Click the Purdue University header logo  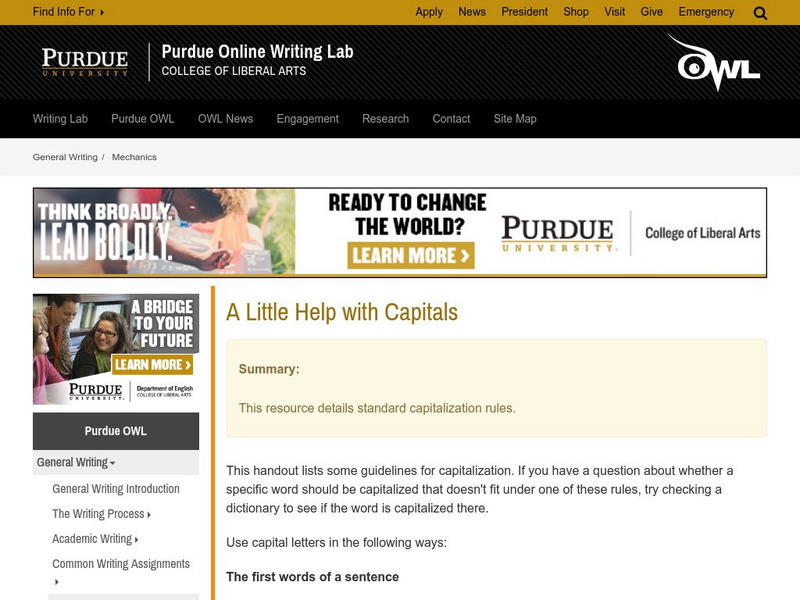click(x=85, y=62)
